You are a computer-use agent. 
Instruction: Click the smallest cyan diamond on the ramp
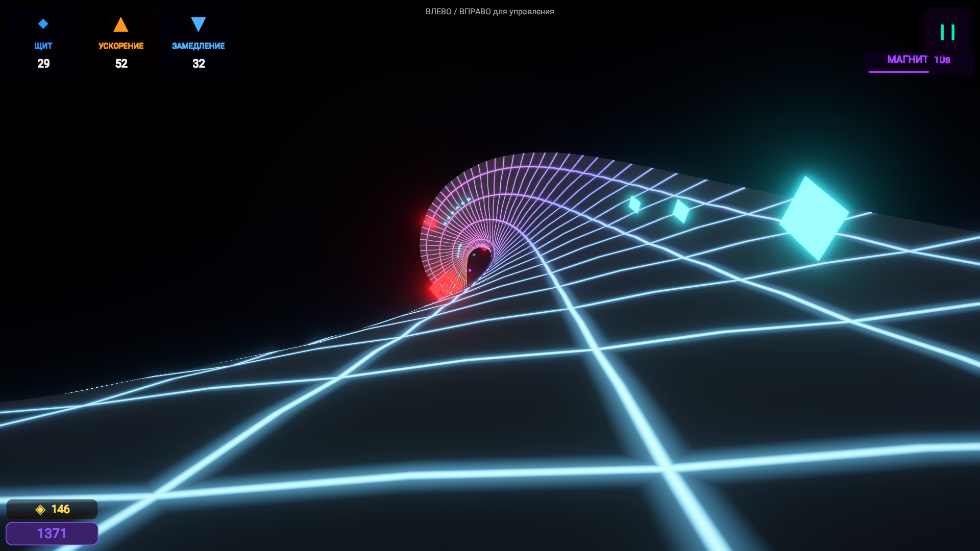point(635,204)
